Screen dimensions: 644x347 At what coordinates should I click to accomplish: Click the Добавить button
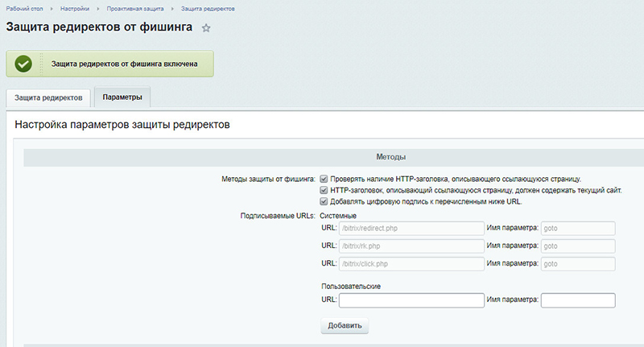345,325
